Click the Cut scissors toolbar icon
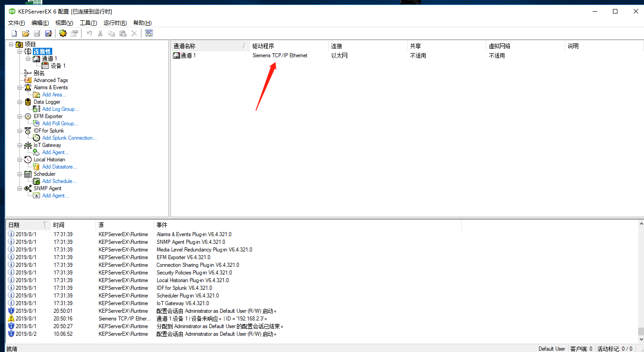The height and width of the screenshot is (352, 644). click(x=100, y=32)
